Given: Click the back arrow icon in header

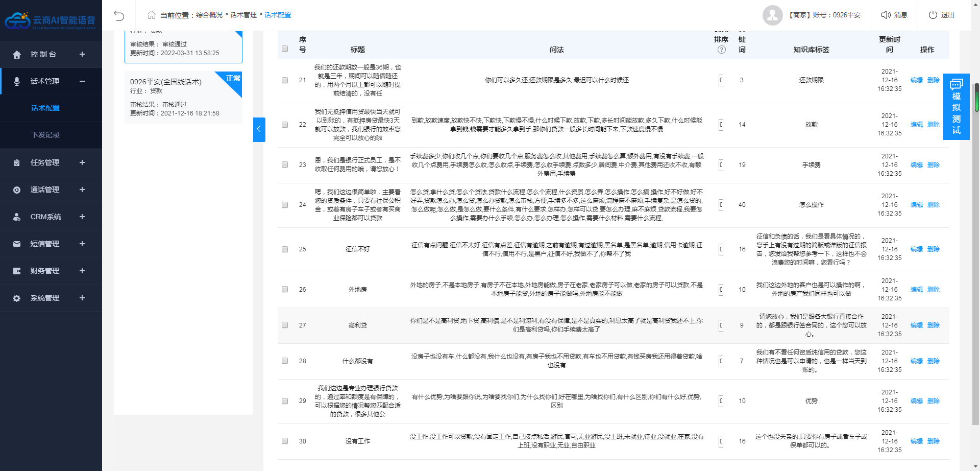Looking at the screenshot, I should click(119, 15).
